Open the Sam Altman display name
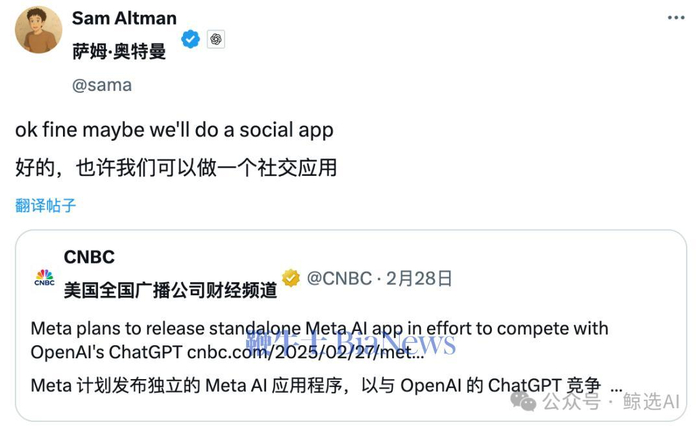Screen dimensions: 700x429 pos(124,18)
